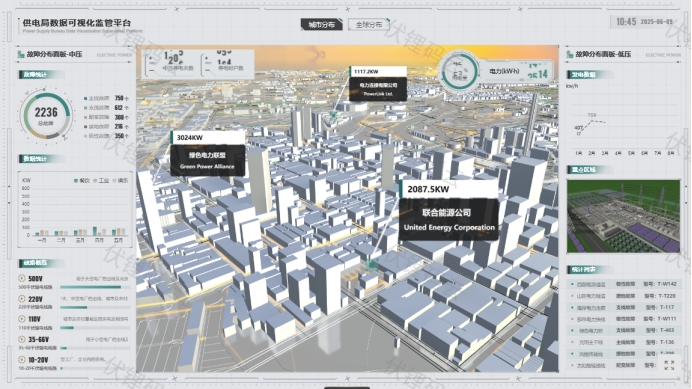
Task: Click the 750 data point on line chart
Action: [x=591, y=121]
